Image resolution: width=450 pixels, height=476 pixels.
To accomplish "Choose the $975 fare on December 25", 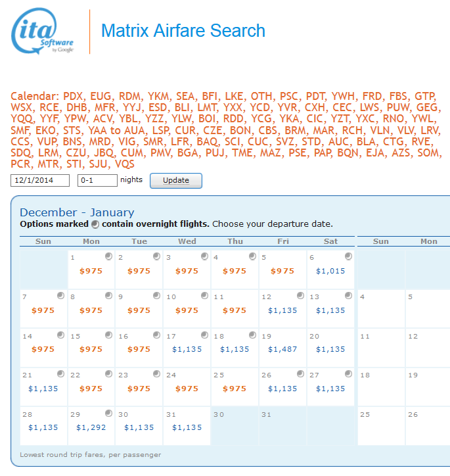I will [x=235, y=389].
